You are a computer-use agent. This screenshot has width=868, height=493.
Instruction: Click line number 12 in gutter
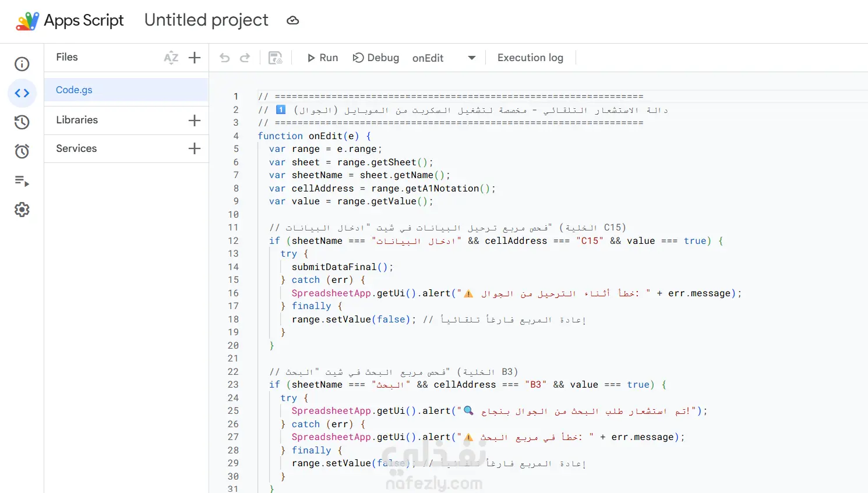pos(233,240)
